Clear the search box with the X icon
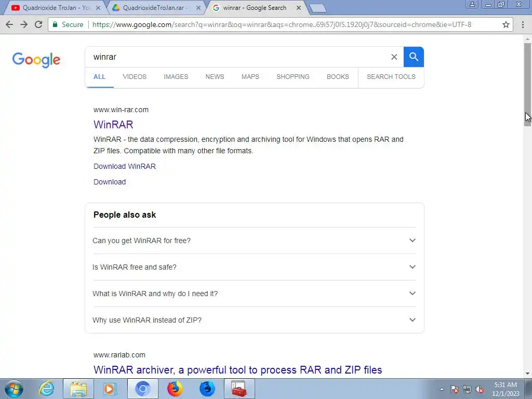Image resolution: width=532 pixels, height=399 pixels. (394, 57)
